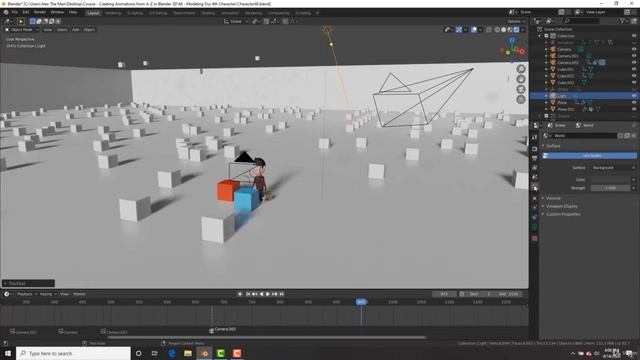Click the outliner search field
Viewport: 640px width, 360px height.
tap(582, 21)
